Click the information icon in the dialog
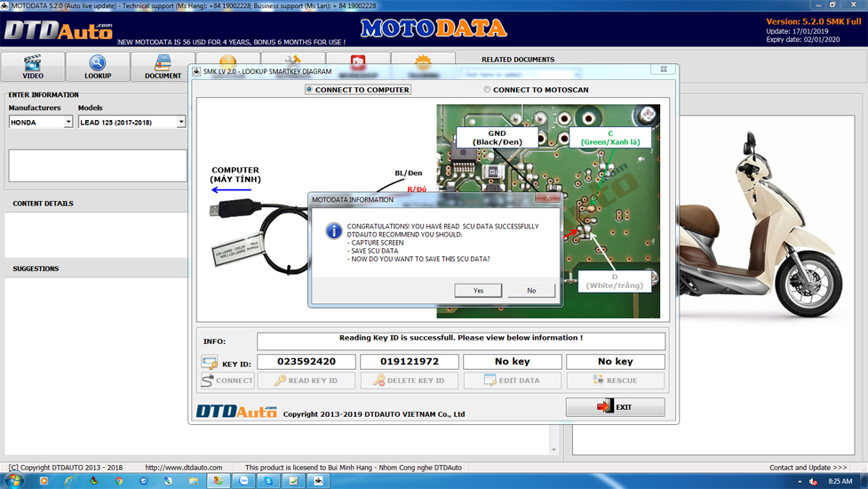868x489 pixels. pos(334,231)
